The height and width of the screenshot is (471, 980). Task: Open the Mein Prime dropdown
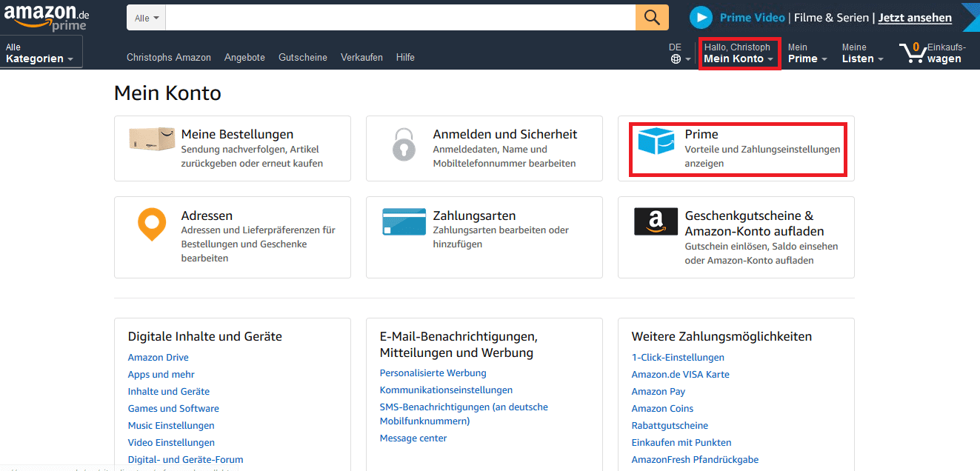coord(807,53)
